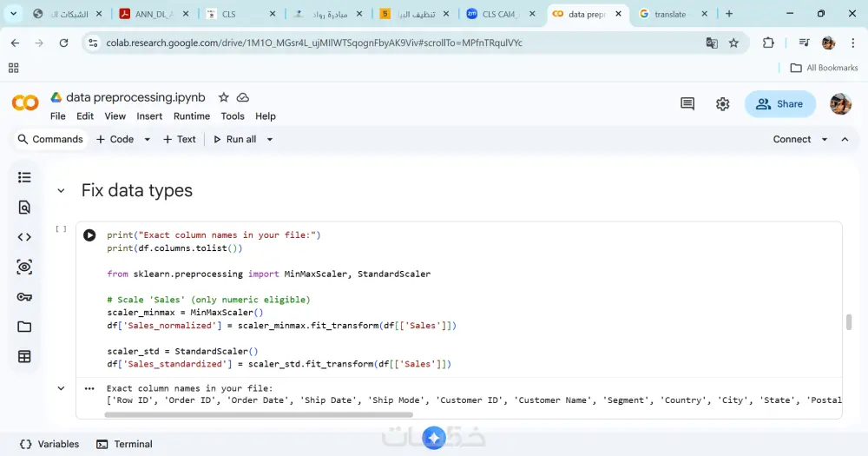Open the Tools menu
Screen dimensions: 868x456
coord(233,116)
